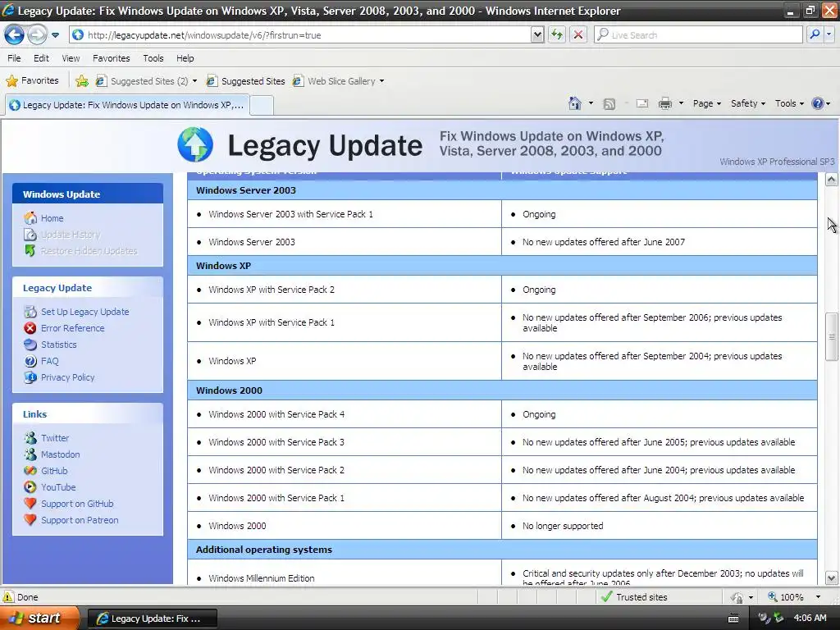Screen dimensions: 840x630
Task: Open the Edit menu
Action: click(41, 58)
